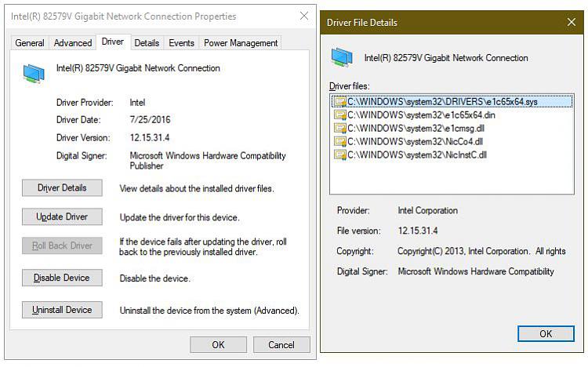
Task: Click the Properties window title bar text
Action: tap(123, 16)
